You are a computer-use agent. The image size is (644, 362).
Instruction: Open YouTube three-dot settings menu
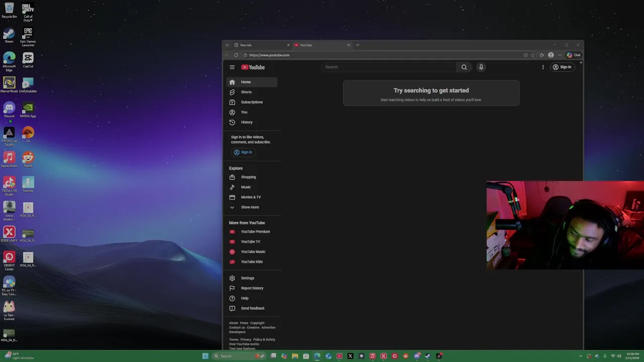(x=543, y=67)
